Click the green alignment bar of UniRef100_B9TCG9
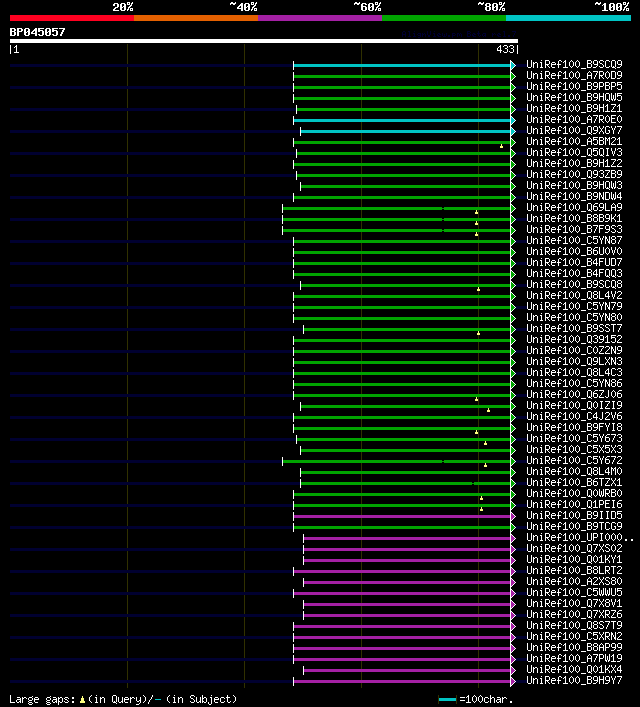Viewport: 640px width, 707px height. tap(402, 527)
